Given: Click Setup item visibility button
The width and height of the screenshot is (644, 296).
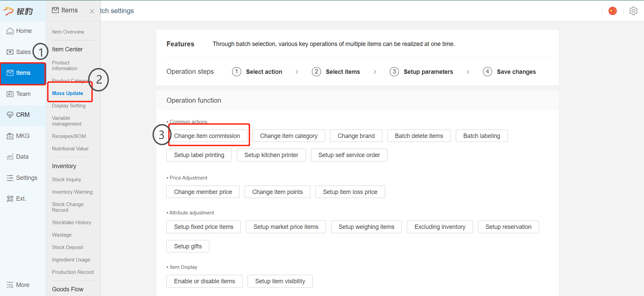Looking at the screenshot, I should click(280, 281).
